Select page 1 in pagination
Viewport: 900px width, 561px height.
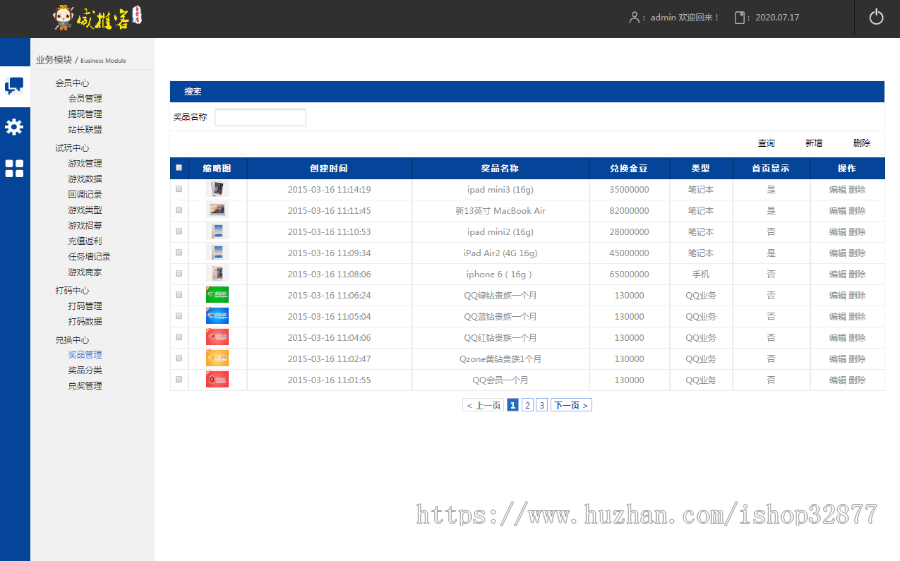tap(513, 405)
